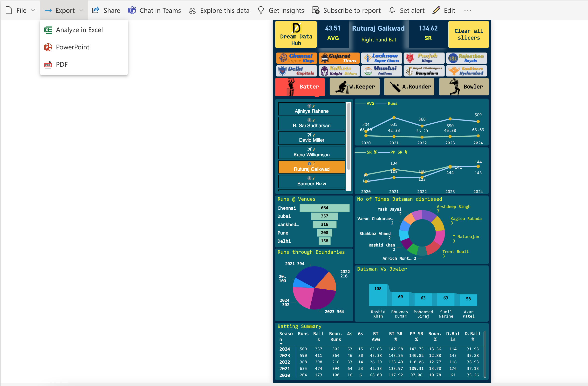Expand the File dropdown chevron
This screenshot has width=588, height=386.
coord(33,10)
